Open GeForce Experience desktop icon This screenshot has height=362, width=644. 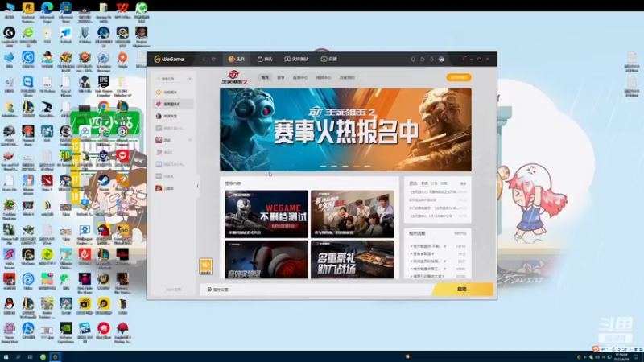66,331
